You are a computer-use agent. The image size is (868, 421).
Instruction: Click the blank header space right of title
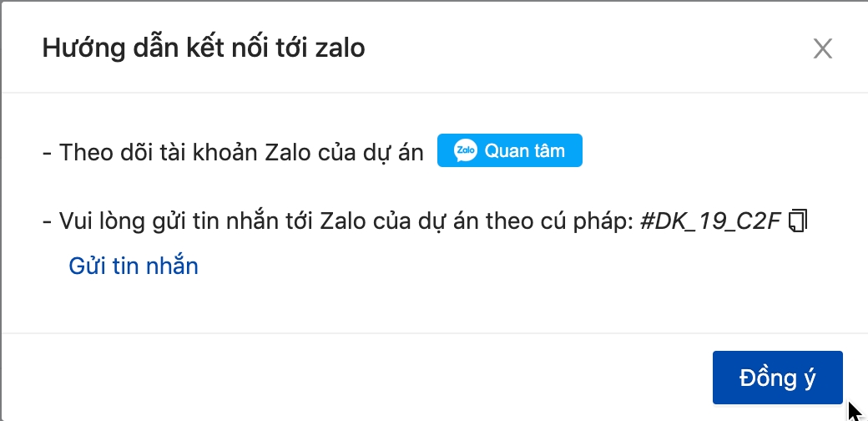584,48
